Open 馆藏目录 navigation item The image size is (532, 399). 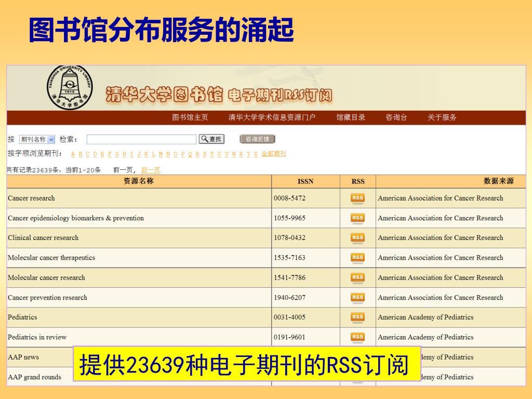pos(351,117)
